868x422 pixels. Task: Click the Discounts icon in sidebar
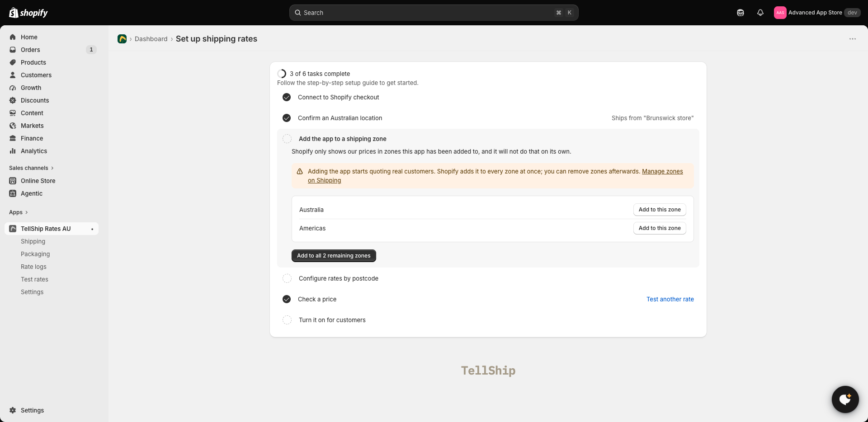click(x=13, y=100)
